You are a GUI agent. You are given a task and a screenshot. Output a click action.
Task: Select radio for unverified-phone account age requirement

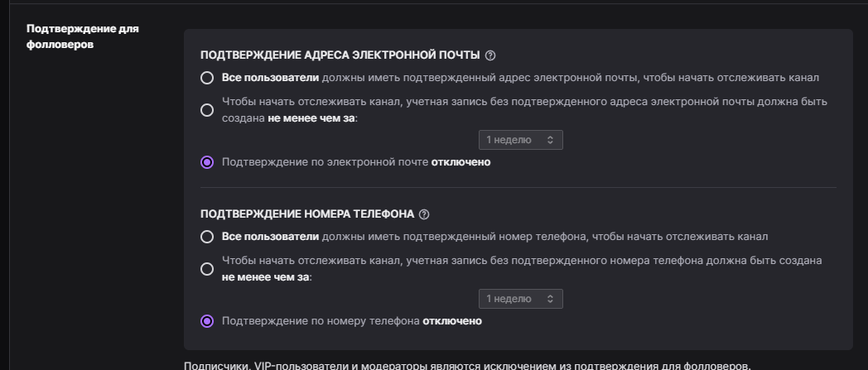(x=207, y=269)
